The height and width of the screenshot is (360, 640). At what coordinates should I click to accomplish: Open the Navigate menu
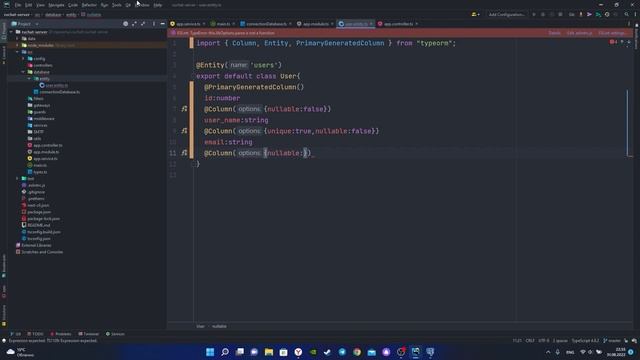coord(56,5)
